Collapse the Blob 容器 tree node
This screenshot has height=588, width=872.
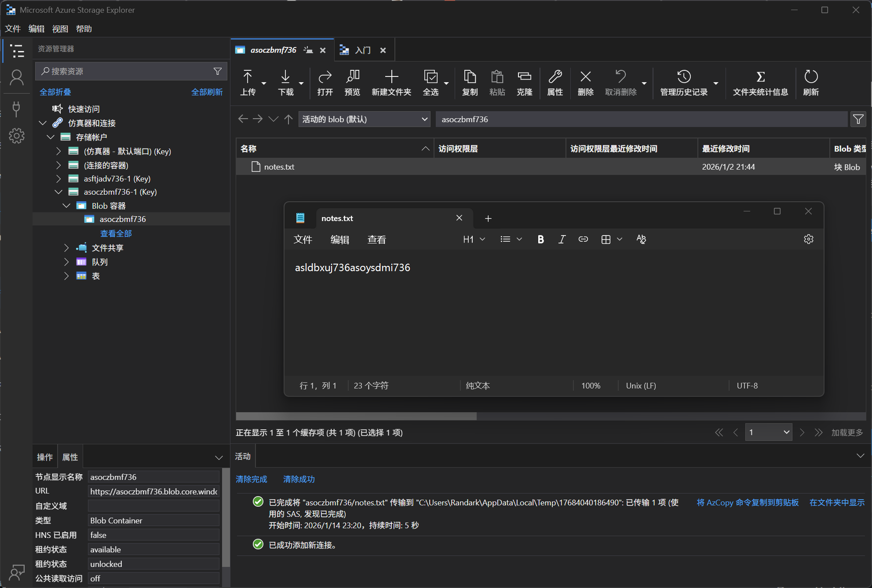66,206
